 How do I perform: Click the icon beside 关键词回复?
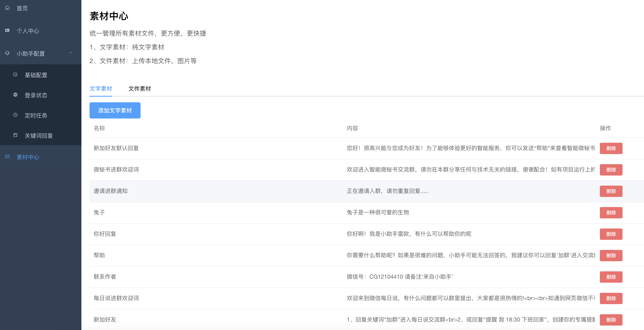pyautogui.click(x=15, y=135)
